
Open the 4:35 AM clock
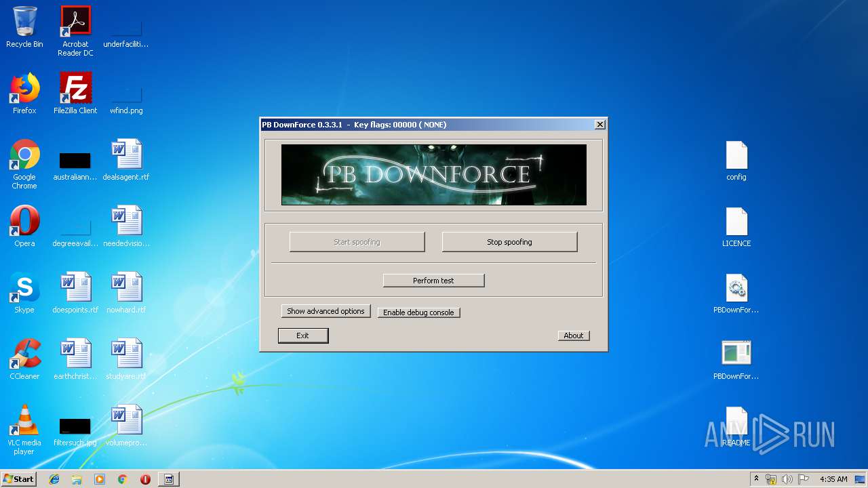pyautogui.click(x=833, y=479)
